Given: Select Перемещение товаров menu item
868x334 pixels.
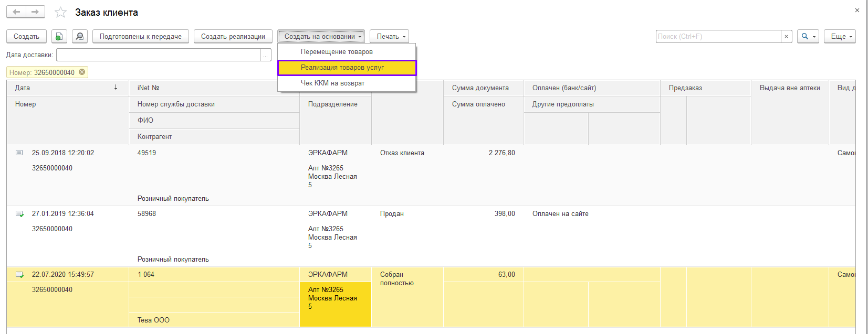Looking at the screenshot, I should (x=337, y=52).
